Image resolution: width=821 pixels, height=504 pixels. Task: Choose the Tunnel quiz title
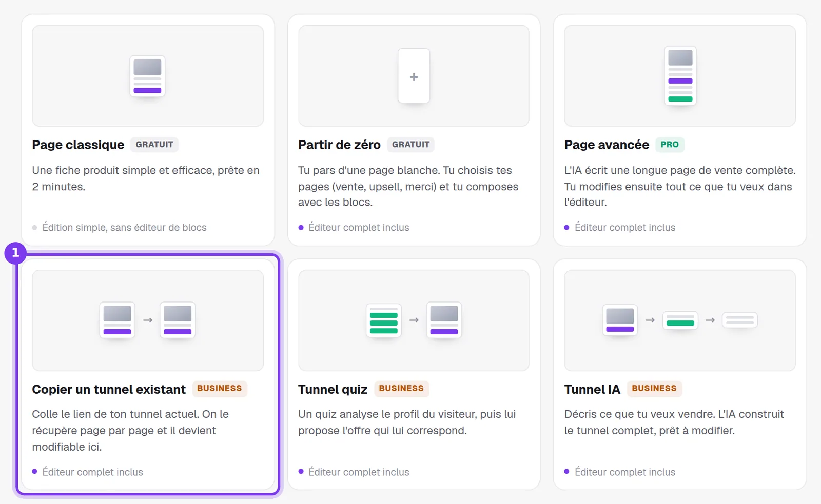click(333, 389)
